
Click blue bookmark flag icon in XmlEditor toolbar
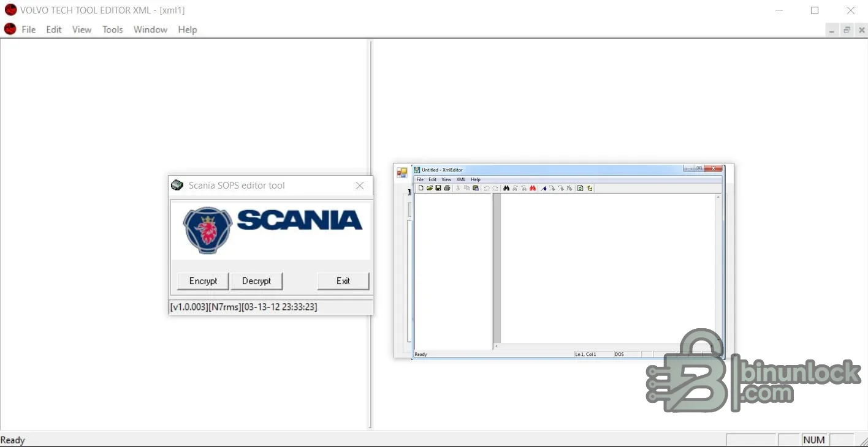pyautogui.click(x=544, y=188)
